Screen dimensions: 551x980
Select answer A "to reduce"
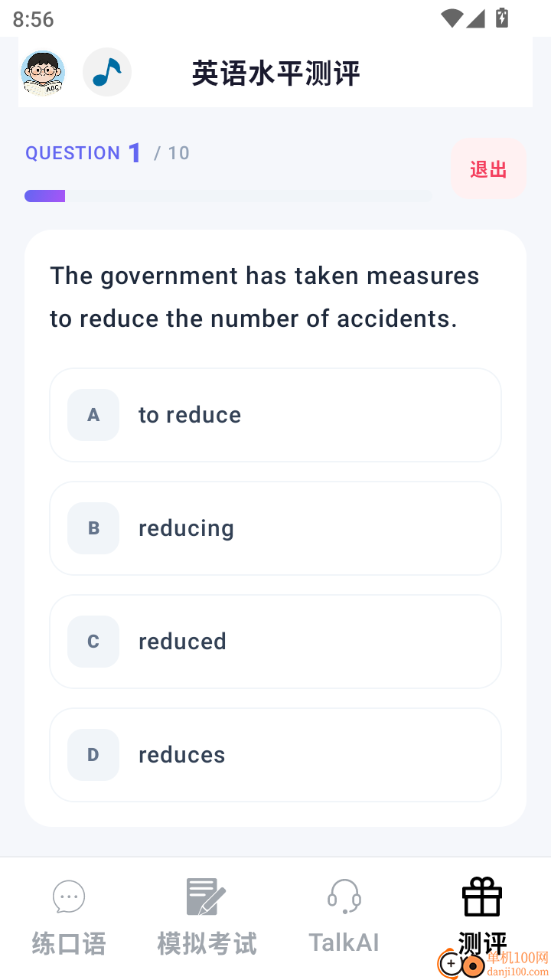pos(275,415)
